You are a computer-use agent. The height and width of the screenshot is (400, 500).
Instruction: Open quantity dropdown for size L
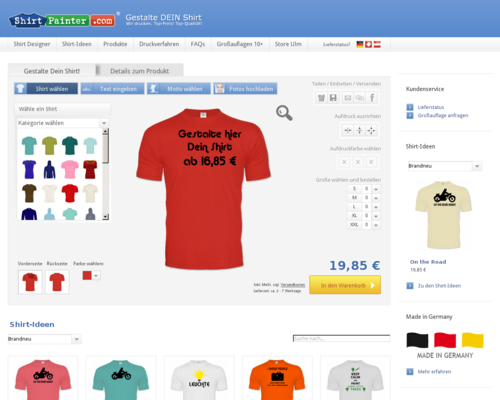tap(376, 207)
